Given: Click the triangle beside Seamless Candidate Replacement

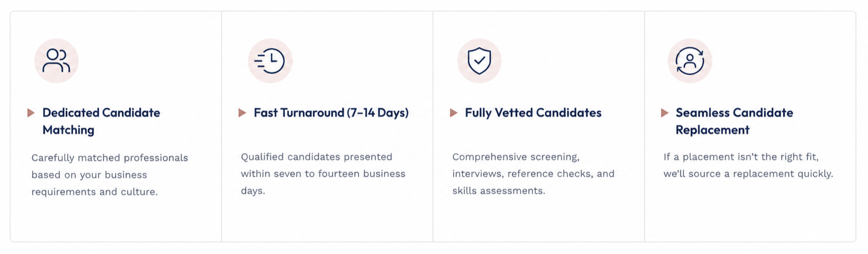Looking at the screenshot, I should (665, 113).
